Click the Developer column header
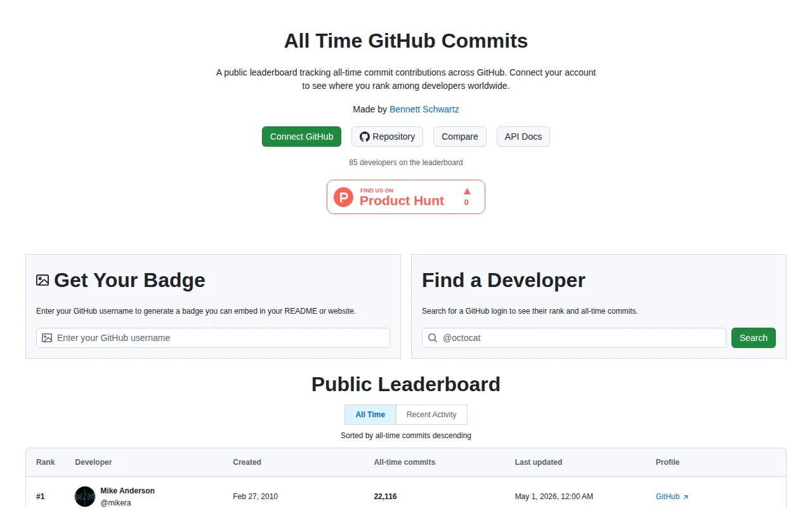The image size is (812, 508). [x=93, y=462]
